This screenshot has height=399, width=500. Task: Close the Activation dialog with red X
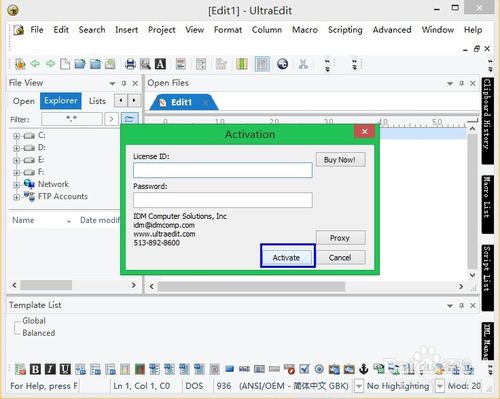365,131
